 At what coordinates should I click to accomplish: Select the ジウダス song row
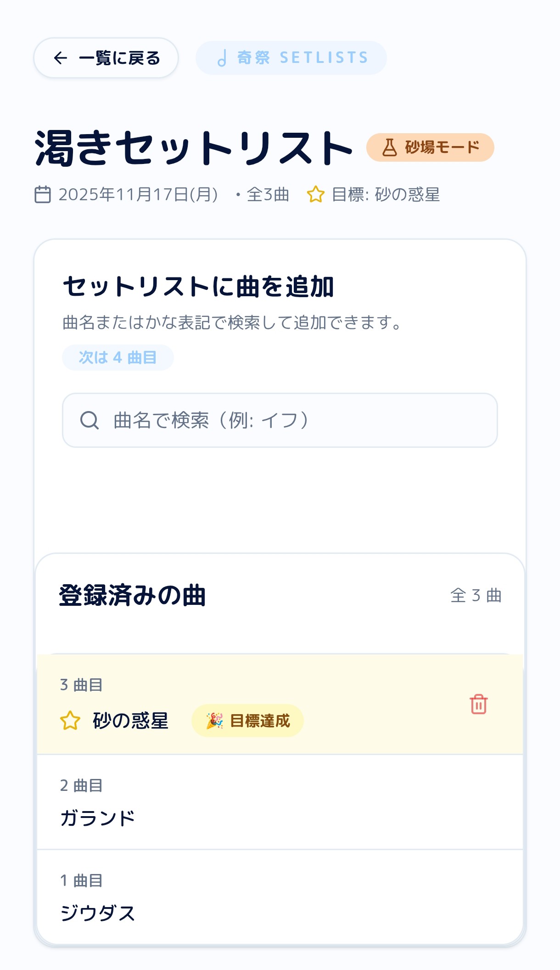(x=280, y=897)
